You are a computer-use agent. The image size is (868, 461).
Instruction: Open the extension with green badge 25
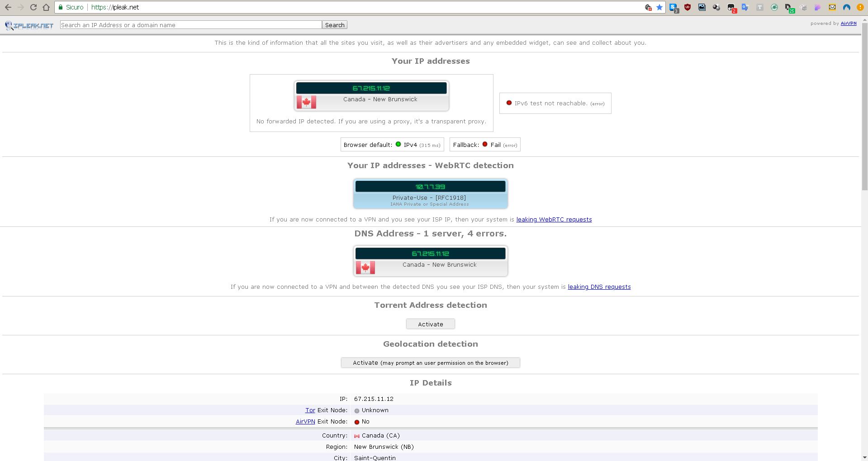pyautogui.click(x=789, y=8)
